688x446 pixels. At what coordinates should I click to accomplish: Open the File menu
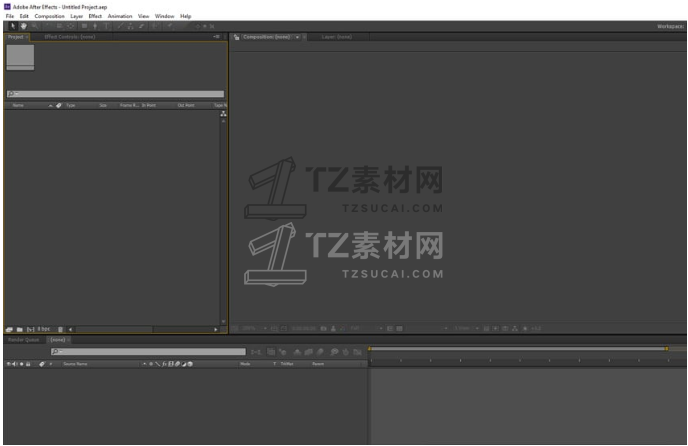point(10,16)
